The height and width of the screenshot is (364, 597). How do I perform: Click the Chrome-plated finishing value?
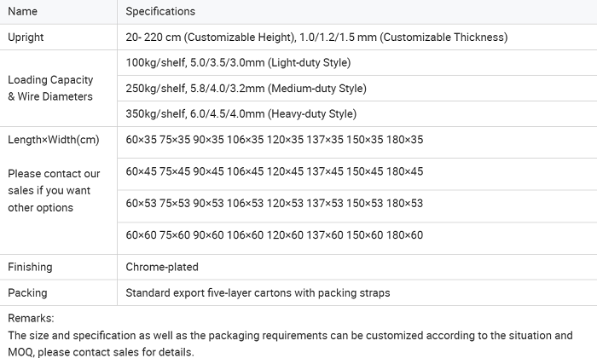161,267
